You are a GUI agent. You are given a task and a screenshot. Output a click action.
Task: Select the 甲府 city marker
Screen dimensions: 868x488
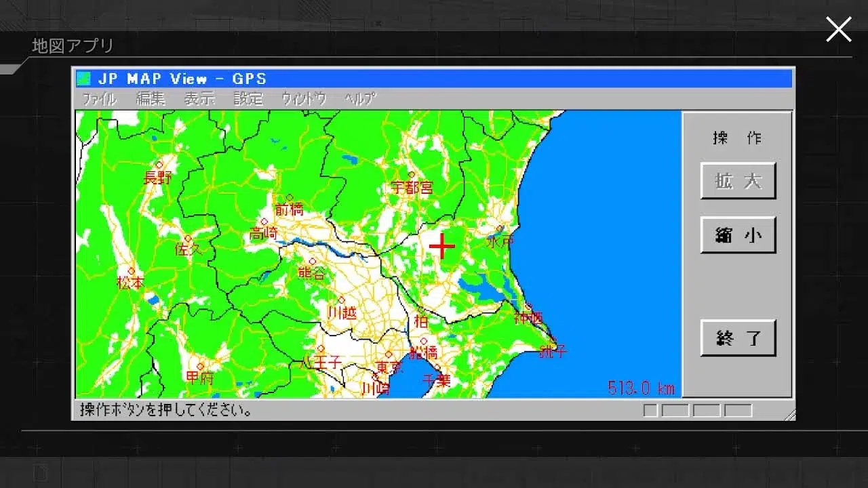click(x=200, y=366)
